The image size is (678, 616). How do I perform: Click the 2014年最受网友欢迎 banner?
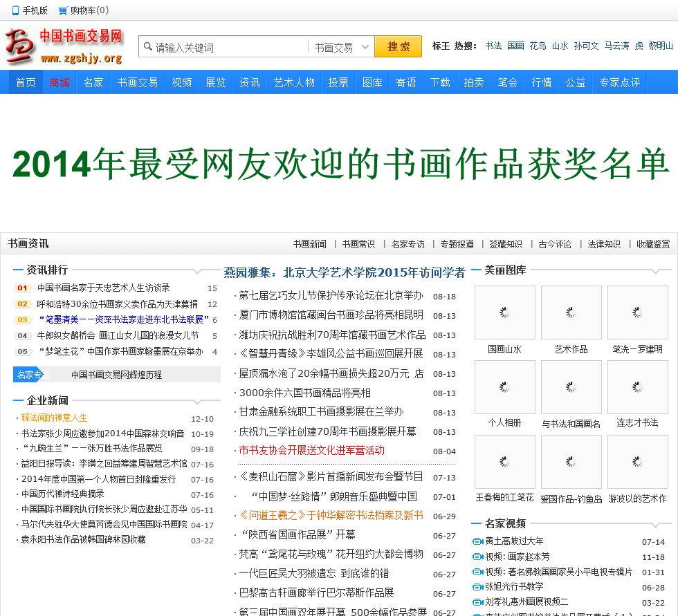click(x=339, y=165)
